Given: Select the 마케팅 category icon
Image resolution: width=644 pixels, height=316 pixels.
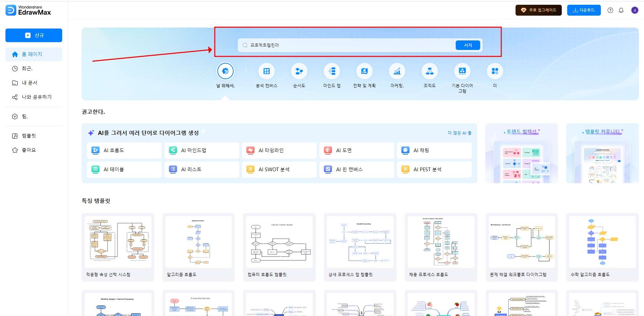Looking at the screenshot, I should [x=397, y=71].
